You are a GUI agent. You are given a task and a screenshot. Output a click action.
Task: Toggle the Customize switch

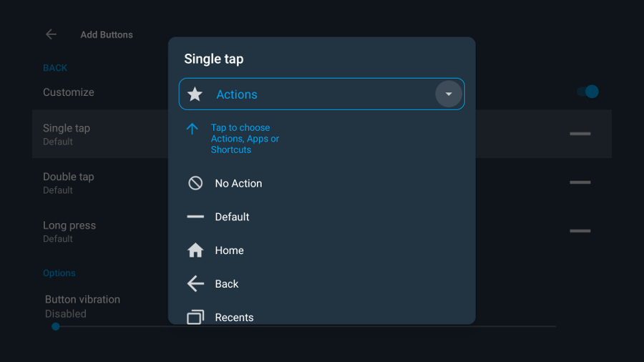point(587,92)
